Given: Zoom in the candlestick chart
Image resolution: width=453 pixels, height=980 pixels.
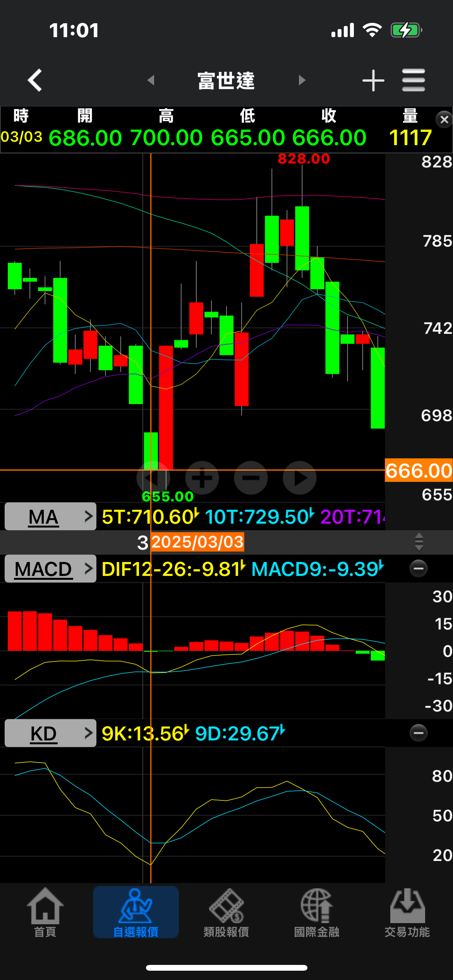Looking at the screenshot, I should pyautogui.click(x=202, y=478).
